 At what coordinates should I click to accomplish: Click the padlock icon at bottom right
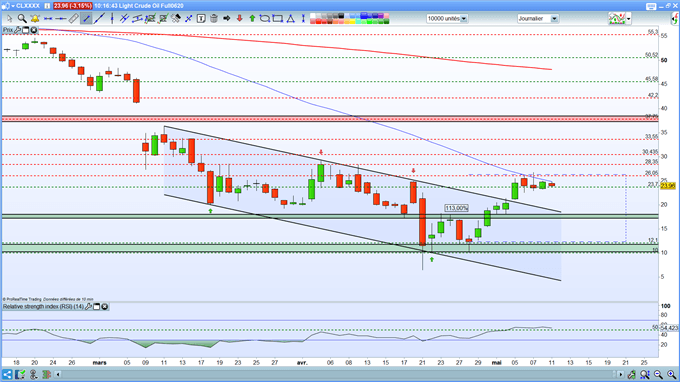pos(631,374)
